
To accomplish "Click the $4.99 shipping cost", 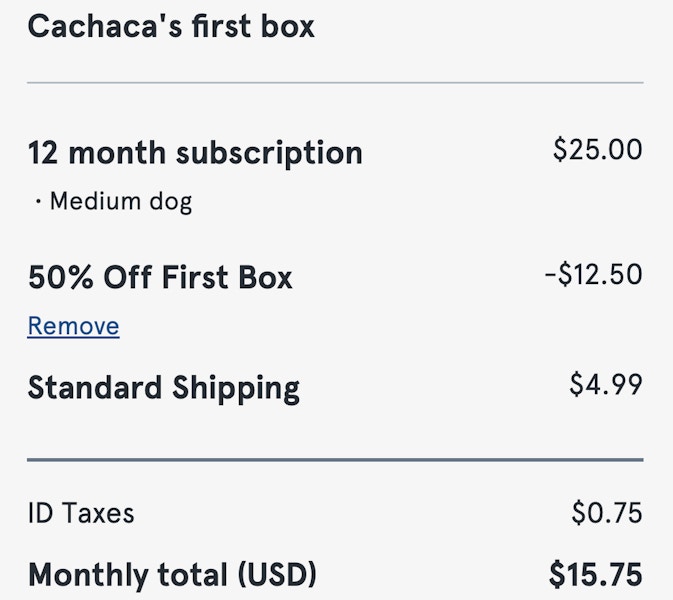I will pos(606,384).
